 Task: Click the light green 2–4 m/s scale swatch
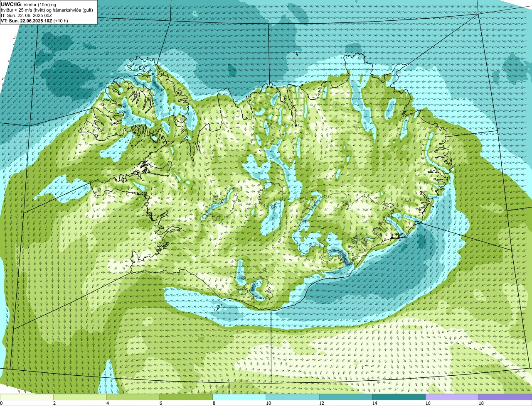point(80,397)
